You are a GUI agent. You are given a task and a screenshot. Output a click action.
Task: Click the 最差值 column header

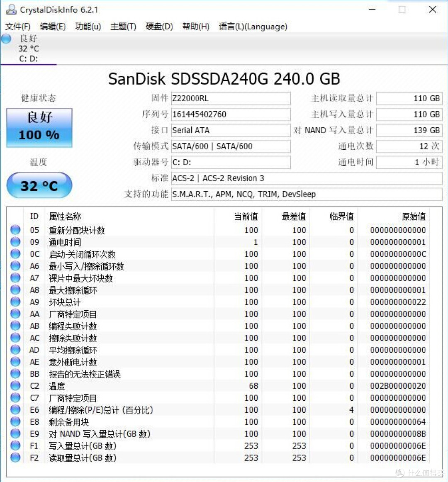point(294,217)
